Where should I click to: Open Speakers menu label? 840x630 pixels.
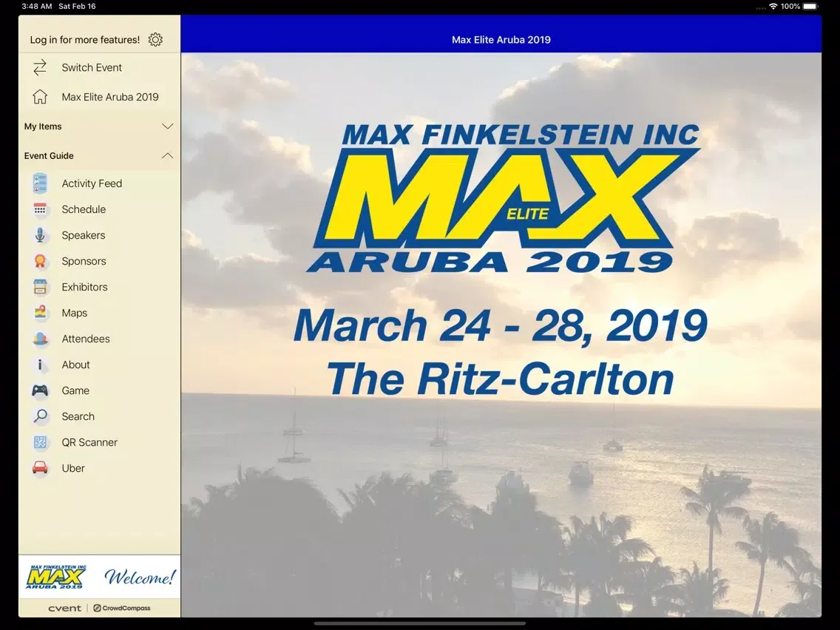point(83,235)
